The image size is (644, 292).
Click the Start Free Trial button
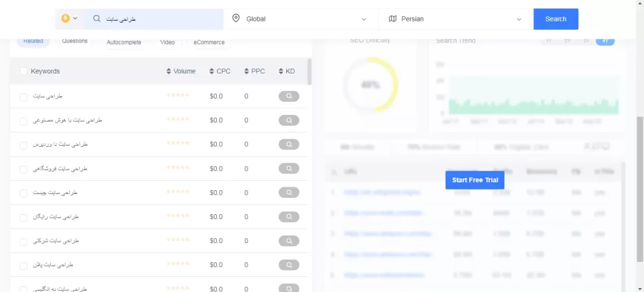[x=475, y=180]
